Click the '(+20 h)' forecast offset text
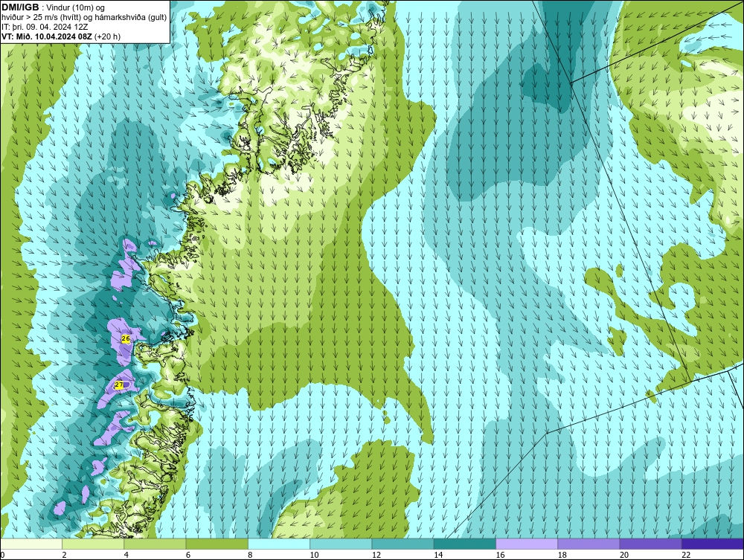Viewport: 744px width, 560px height. tap(108, 36)
